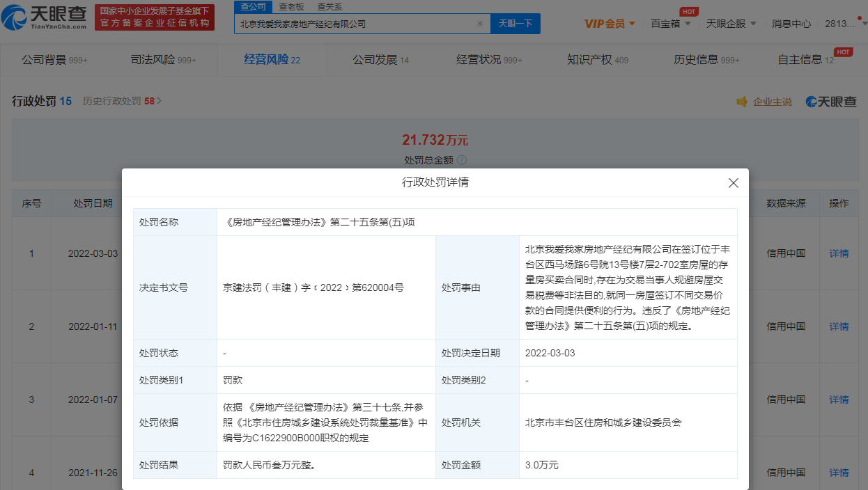Open 消息中心

(x=791, y=24)
